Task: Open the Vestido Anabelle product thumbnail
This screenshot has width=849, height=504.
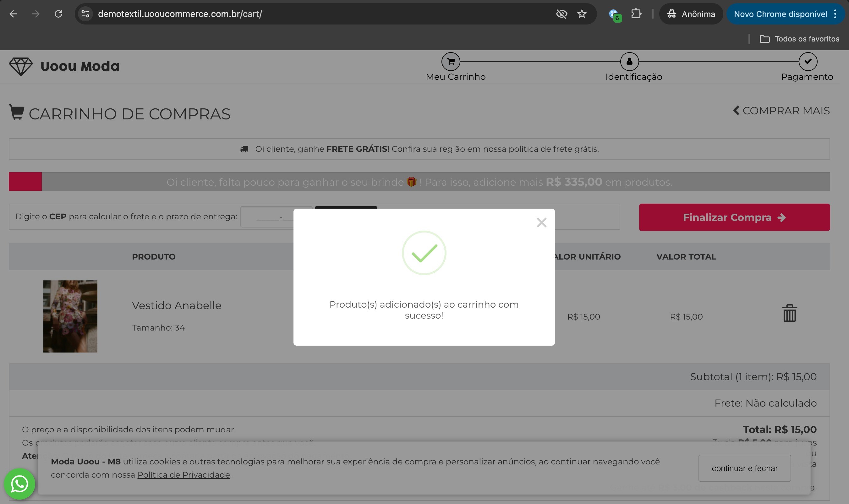Action: pos(70,316)
